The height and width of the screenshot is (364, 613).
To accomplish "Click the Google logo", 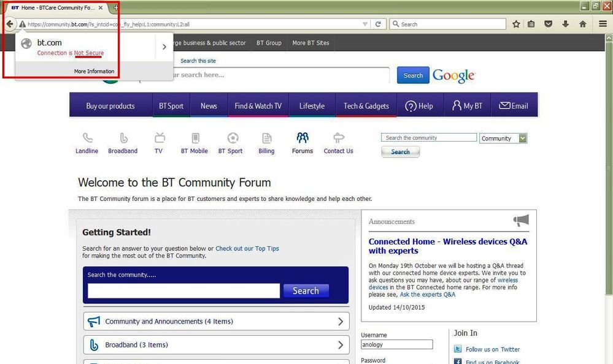I will pyautogui.click(x=453, y=75).
